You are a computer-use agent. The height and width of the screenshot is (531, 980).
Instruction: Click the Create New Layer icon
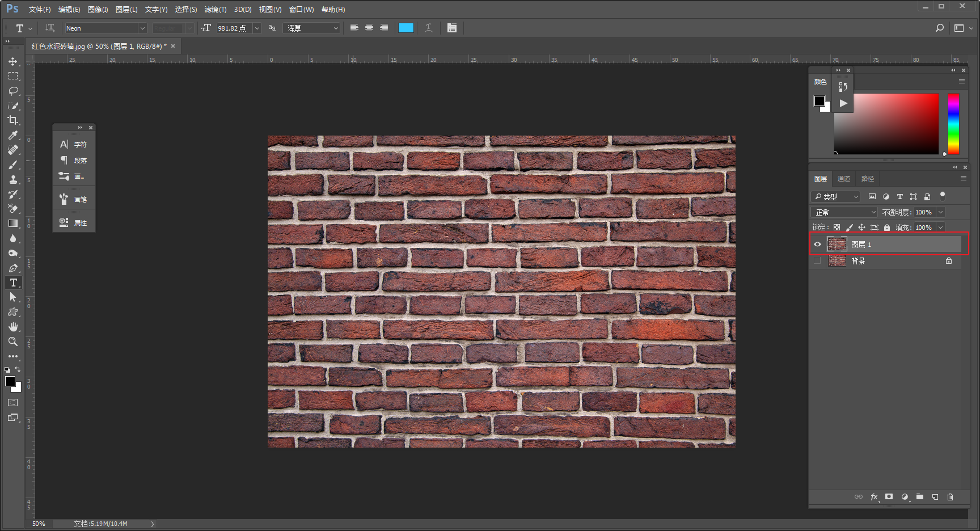935,497
